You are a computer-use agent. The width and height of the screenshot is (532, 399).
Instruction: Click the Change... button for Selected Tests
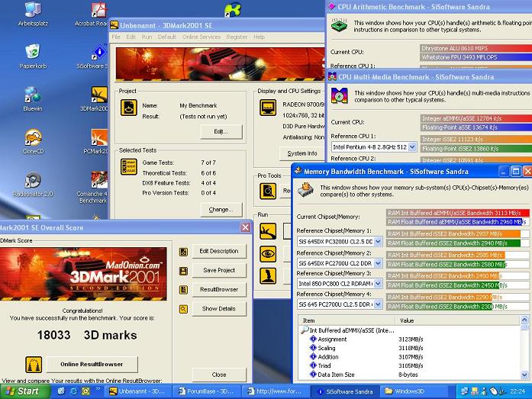tap(221, 210)
